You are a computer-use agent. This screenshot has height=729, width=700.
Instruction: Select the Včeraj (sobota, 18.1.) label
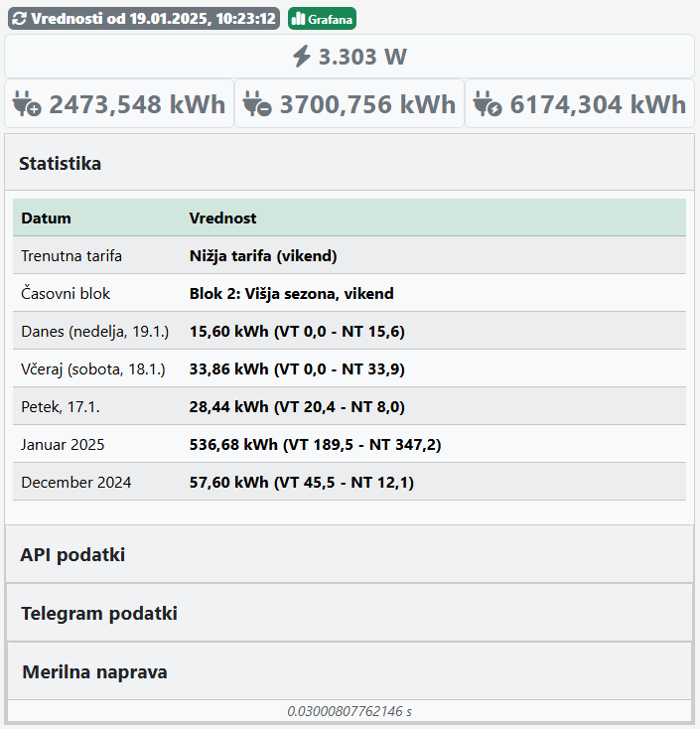click(93, 368)
